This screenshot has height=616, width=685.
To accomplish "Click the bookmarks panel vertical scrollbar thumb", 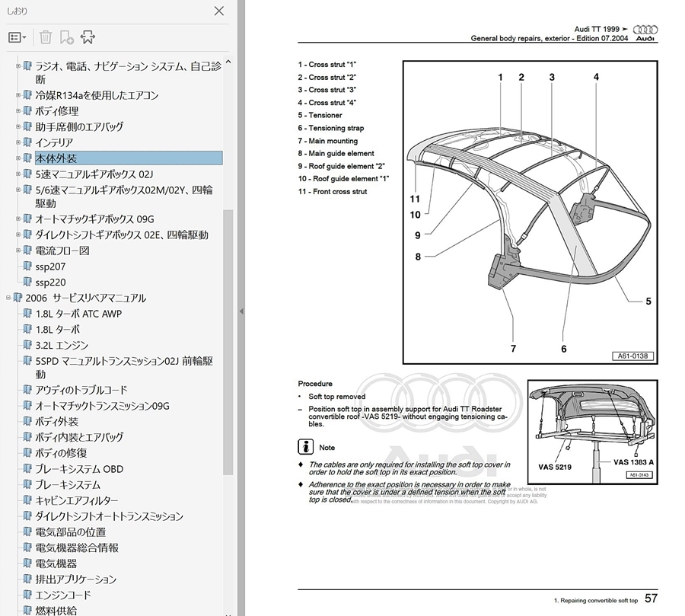I will click(228, 342).
